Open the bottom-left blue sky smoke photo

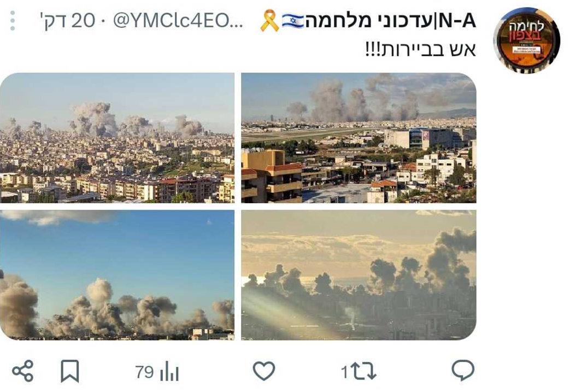pos(117,275)
